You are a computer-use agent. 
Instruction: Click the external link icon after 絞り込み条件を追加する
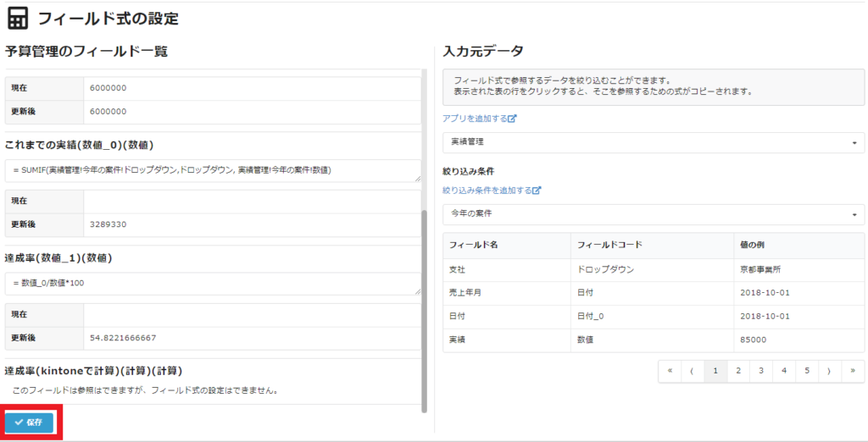(x=537, y=191)
